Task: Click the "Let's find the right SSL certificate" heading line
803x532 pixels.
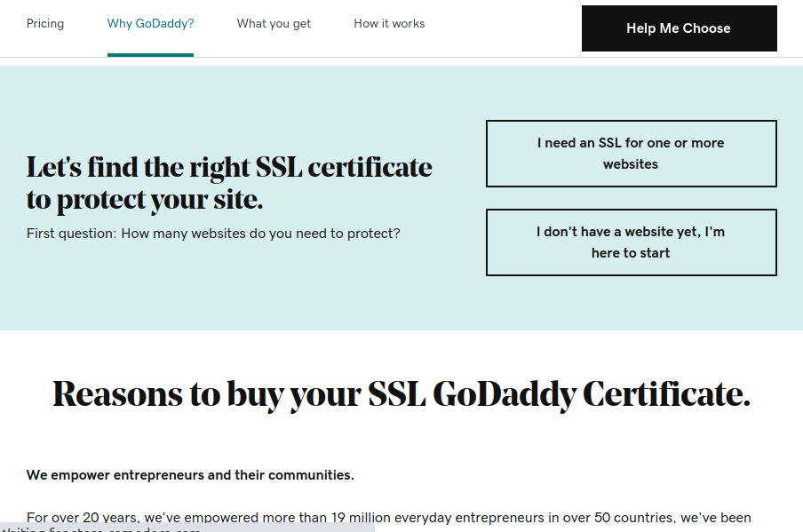Action: pyautogui.click(x=229, y=167)
